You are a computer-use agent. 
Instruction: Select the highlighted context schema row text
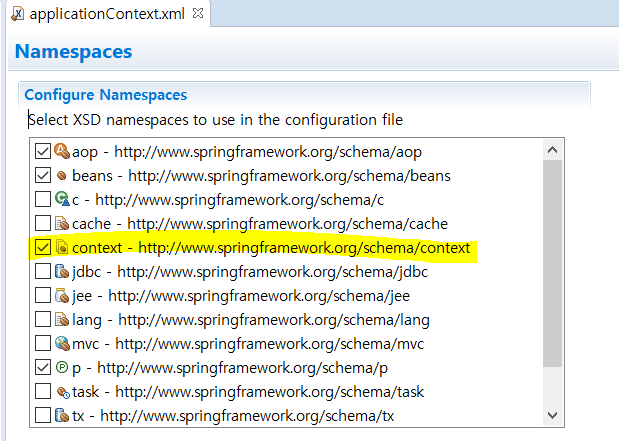271,248
